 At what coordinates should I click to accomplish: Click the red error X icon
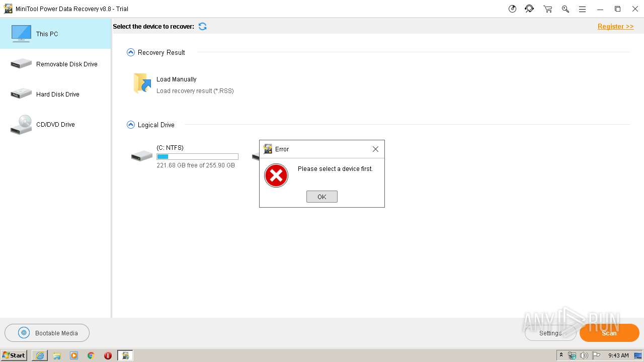pyautogui.click(x=276, y=175)
